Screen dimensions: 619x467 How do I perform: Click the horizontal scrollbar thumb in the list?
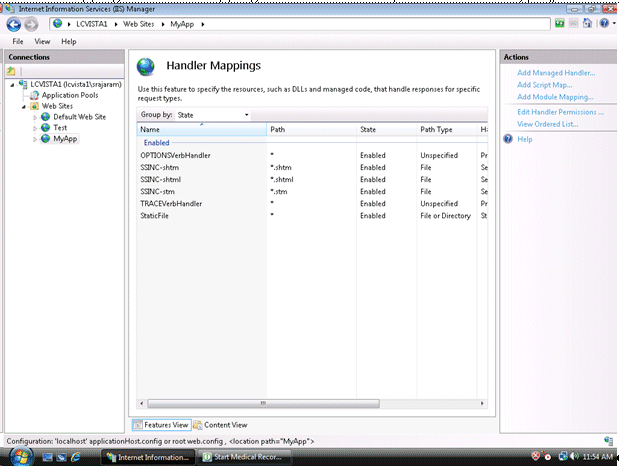263,403
